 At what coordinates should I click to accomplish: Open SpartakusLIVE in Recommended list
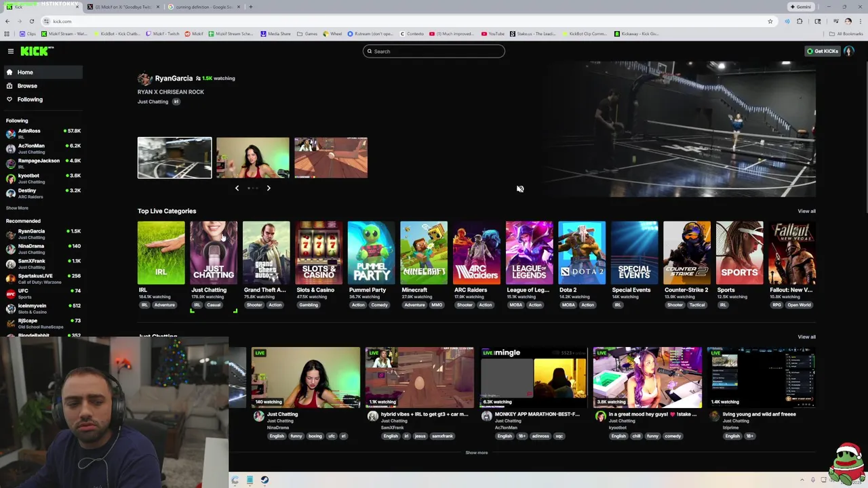point(42,278)
